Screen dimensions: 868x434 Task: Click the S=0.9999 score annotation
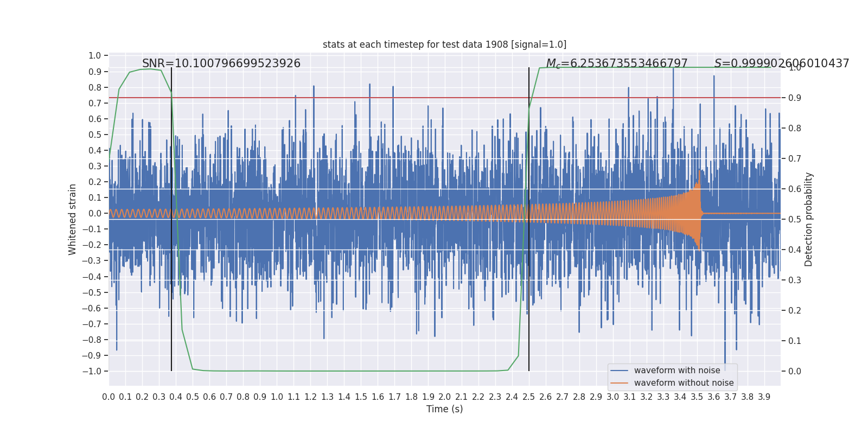[782, 63]
